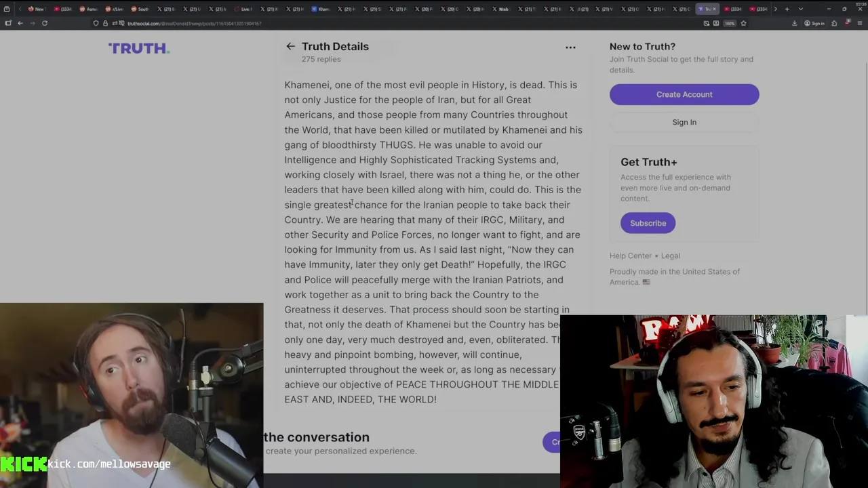Reload the page with the refresh icon
This screenshot has height=488, width=868.
45,23
